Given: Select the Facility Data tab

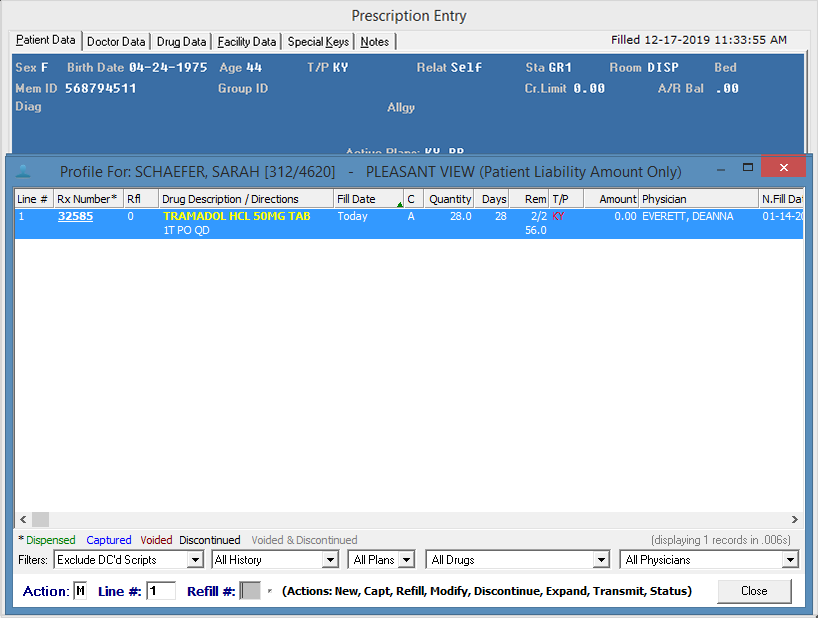Looking at the screenshot, I should tap(246, 42).
